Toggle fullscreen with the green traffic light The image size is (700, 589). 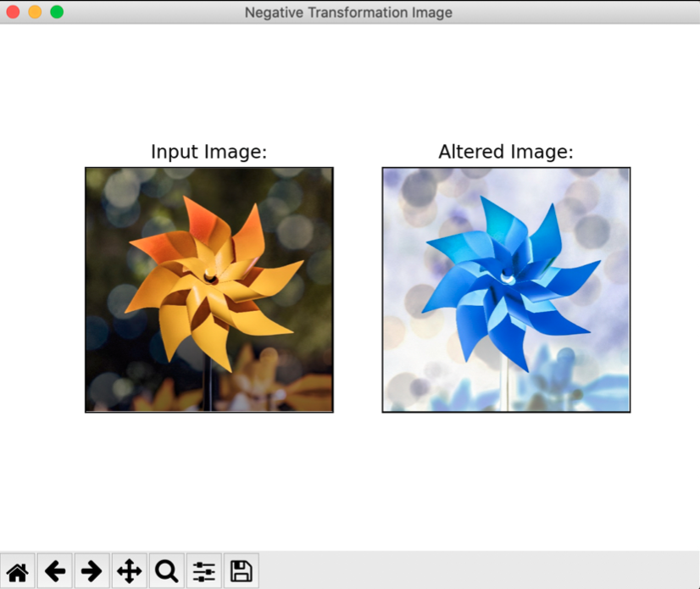point(58,13)
